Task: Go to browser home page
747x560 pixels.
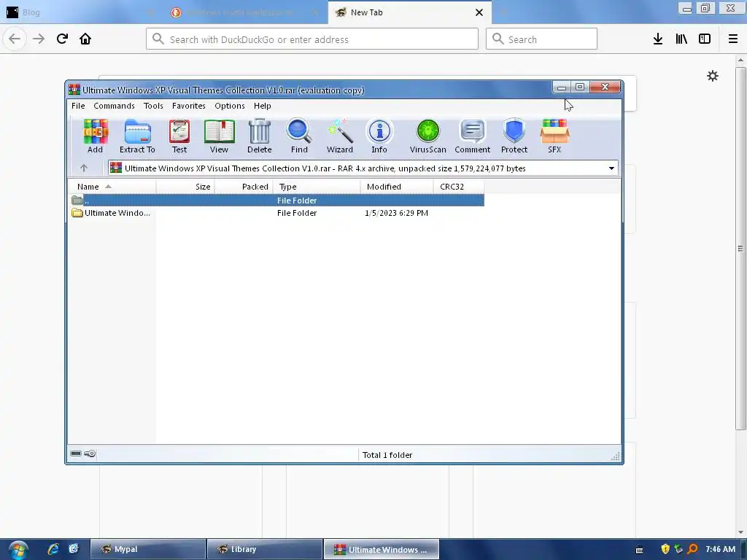Action: click(85, 39)
